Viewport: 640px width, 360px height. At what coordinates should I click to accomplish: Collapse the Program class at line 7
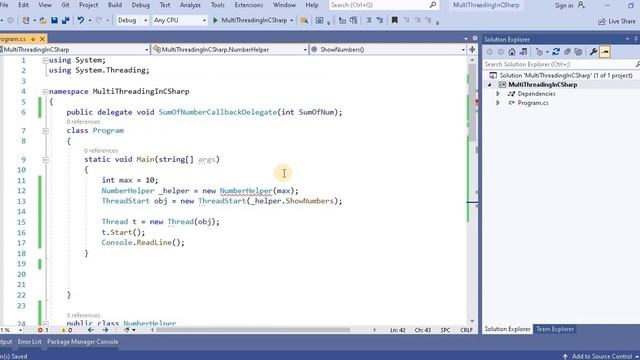coord(45,131)
